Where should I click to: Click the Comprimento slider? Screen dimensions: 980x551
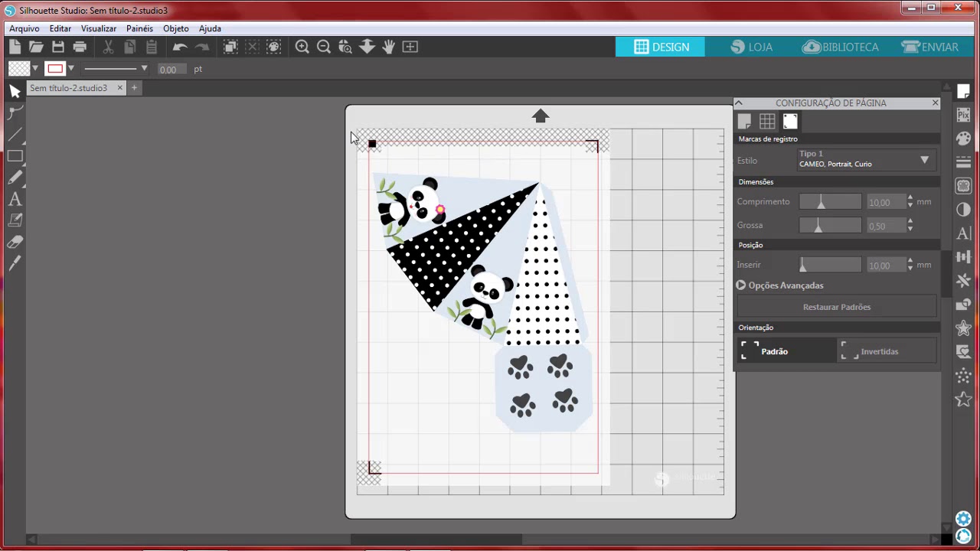point(830,202)
